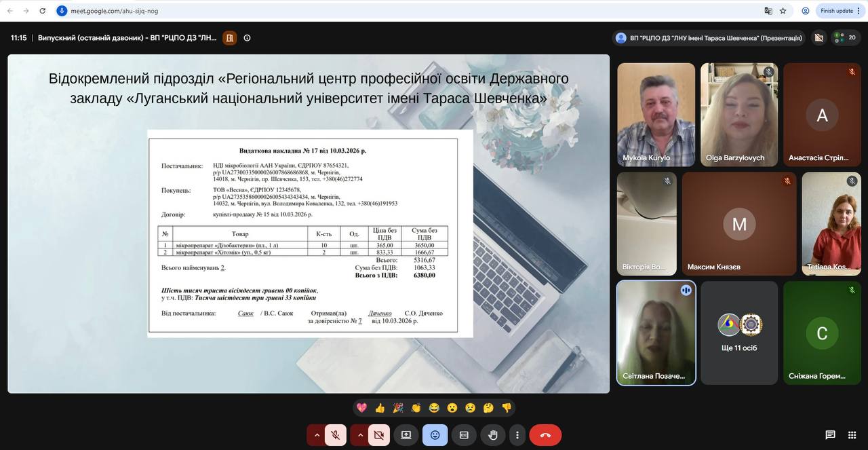This screenshot has width=868, height=450.
Task: Leave the call with red button
Action: tap(545, 435)
